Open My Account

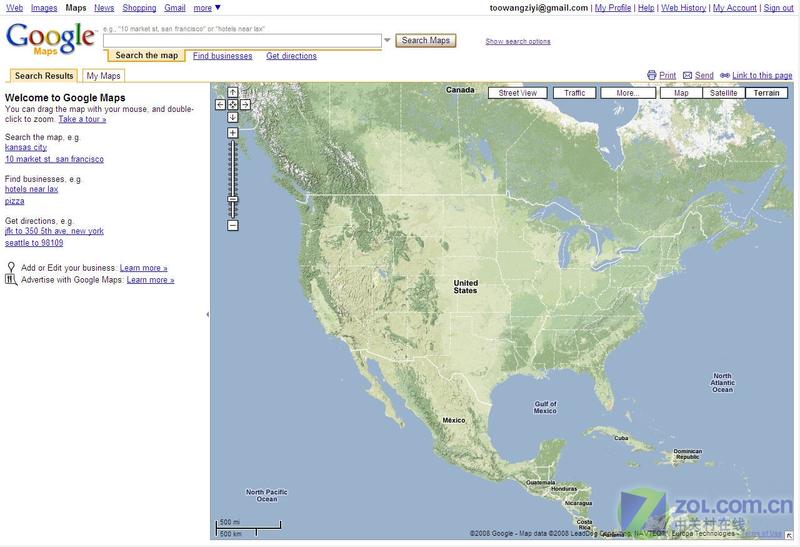pos(735,8)
